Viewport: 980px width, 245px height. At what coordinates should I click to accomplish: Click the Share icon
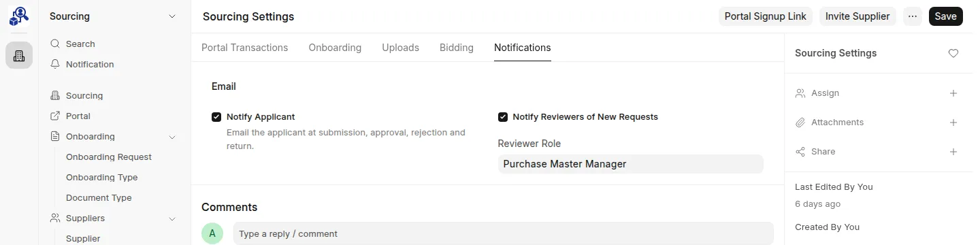pyautogui.click(x=800, y=152)
